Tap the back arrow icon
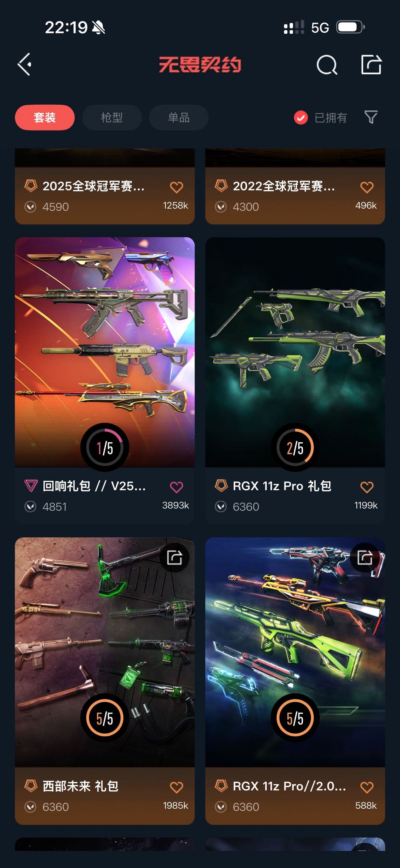Viewport: 400px width, 868px height. pyautogui.click(x=24, y=65)
